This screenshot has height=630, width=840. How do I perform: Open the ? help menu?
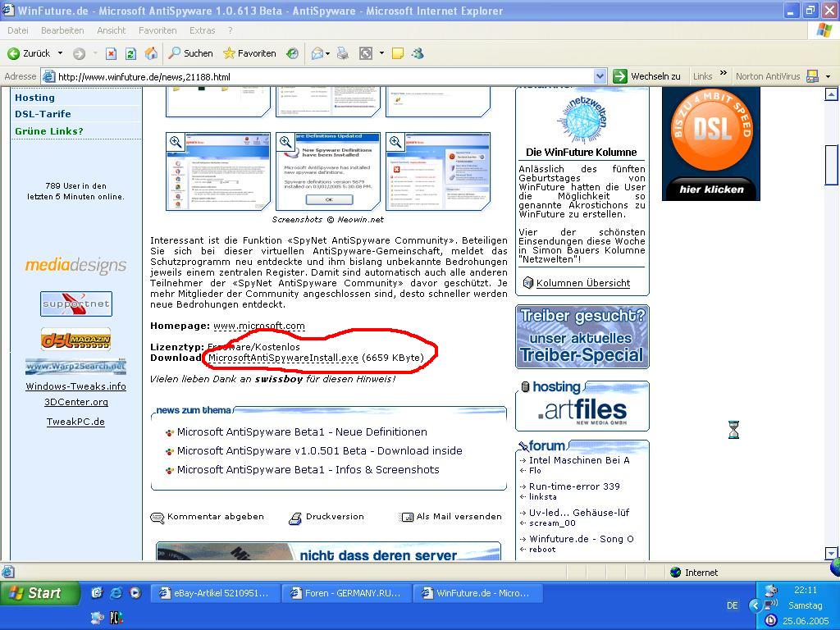point(231,30)
